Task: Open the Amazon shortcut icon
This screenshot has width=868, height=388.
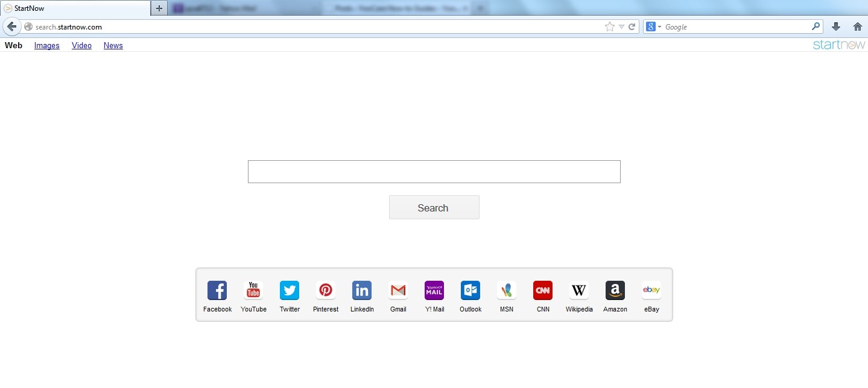Action: [x=615, y=290]
